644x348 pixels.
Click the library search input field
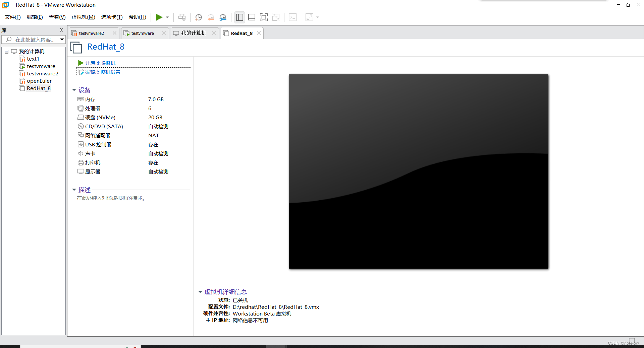point(30,40)
